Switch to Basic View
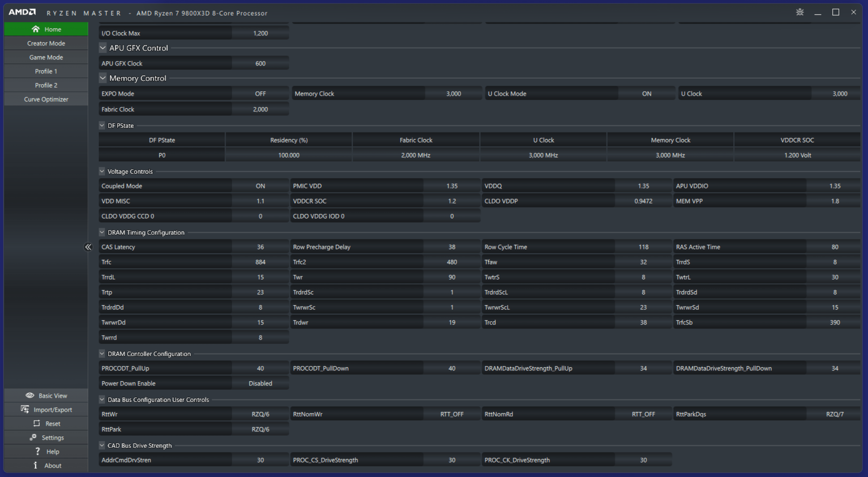This screenshot has width=868, height=477. (46, 396)
